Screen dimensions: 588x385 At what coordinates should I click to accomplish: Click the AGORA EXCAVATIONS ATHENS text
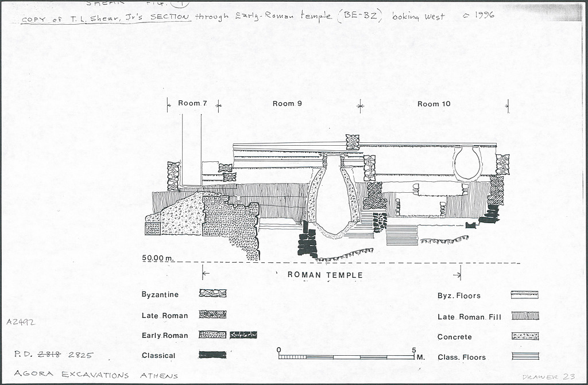(x=96, y=376)
